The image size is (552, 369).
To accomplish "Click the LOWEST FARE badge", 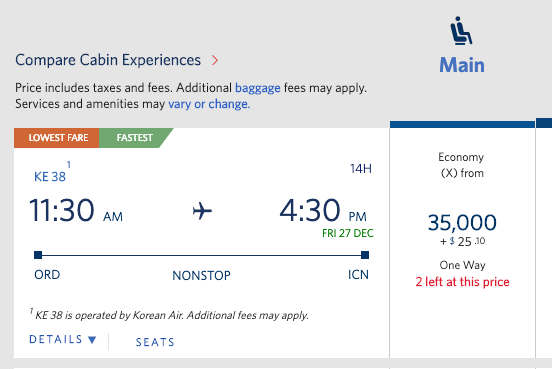I will tap(57, 138).
